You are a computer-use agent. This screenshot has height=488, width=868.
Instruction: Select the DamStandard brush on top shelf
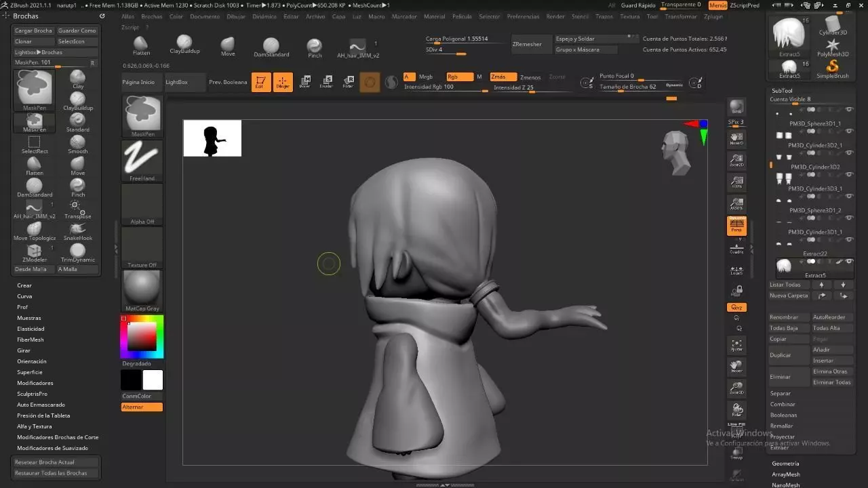click(x=271, y=47)
